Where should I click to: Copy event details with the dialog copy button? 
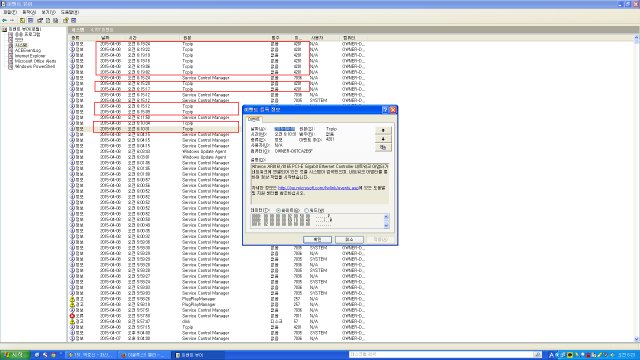383,147
